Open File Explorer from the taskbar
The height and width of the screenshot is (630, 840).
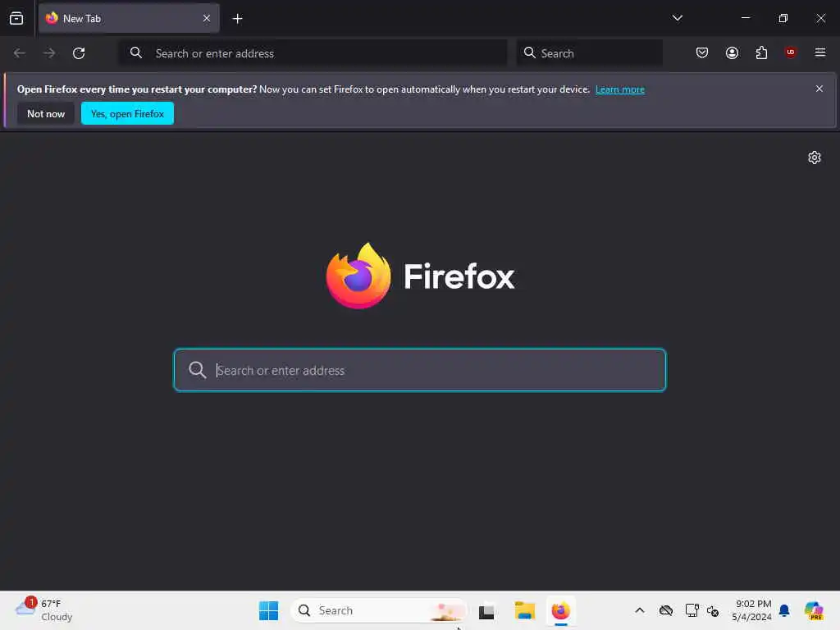[x=524, y=610]
